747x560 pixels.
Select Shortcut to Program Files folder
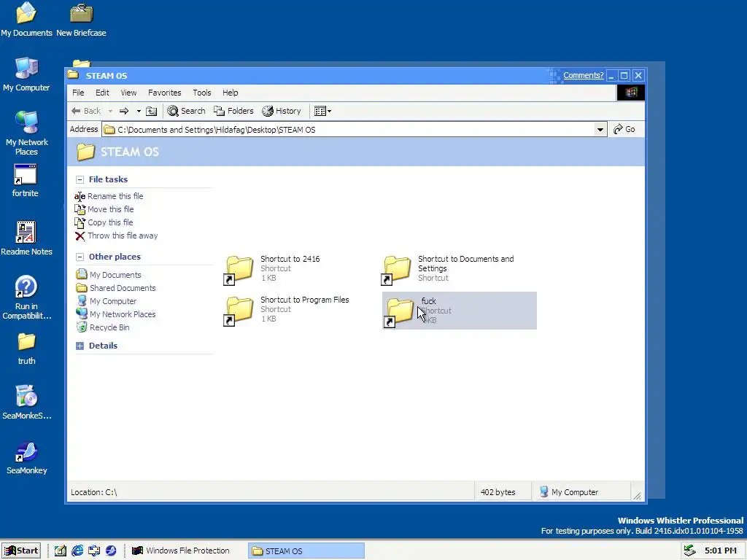tap(286, 310)
